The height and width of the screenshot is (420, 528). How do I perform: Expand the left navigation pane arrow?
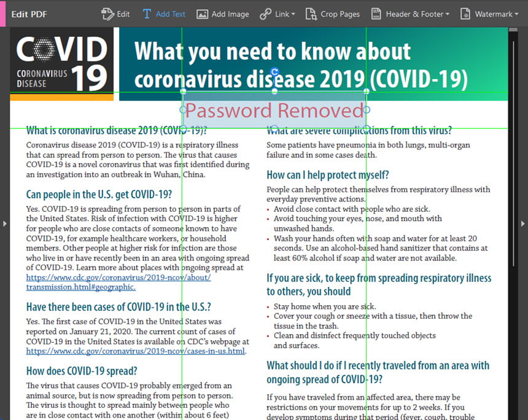[4, 224]
